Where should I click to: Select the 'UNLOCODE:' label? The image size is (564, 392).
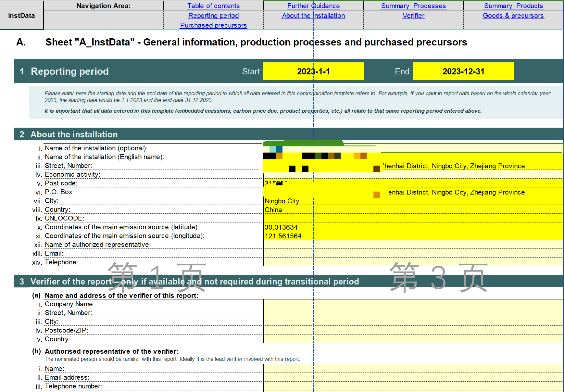point(65,218)
